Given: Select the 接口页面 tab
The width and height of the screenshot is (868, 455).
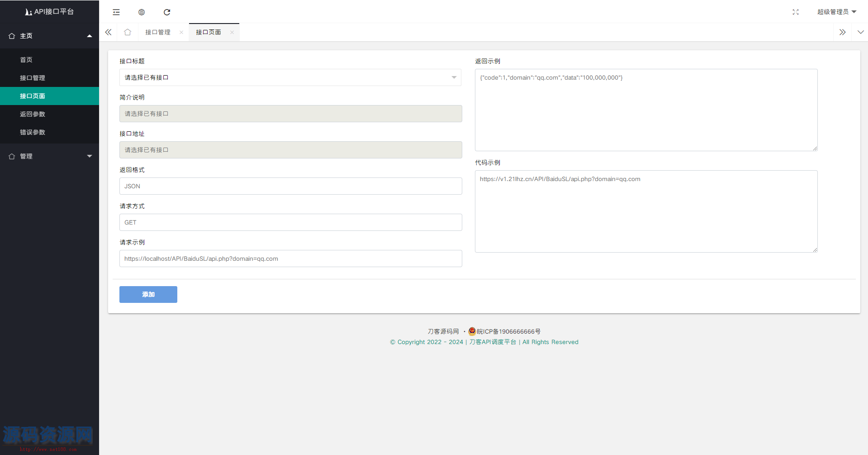Looking at the screenshot, I should [209, 32].
